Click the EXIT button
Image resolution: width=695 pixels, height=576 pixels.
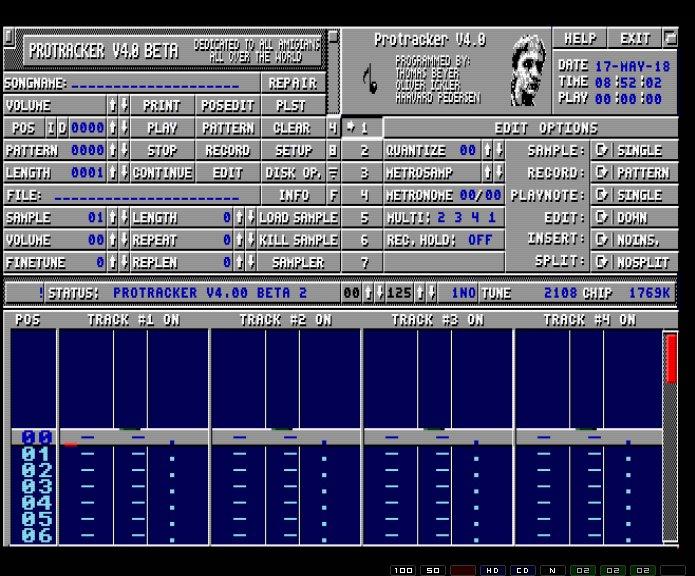635,39
